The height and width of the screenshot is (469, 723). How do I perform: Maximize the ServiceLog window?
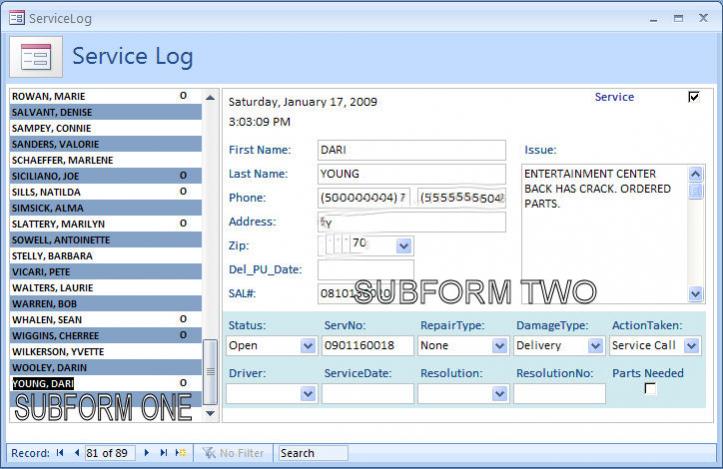(x=678, y=18)
